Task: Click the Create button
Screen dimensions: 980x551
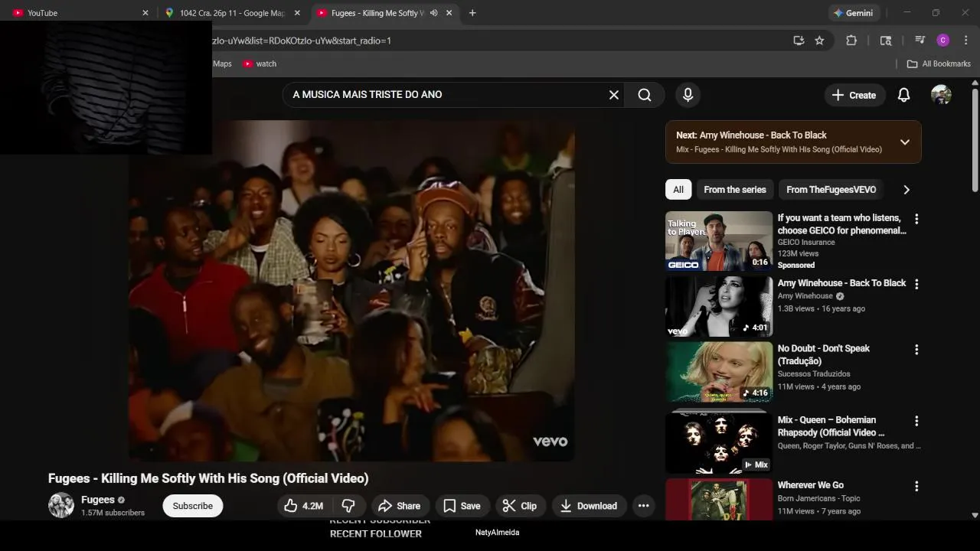Action: [854, 95]
